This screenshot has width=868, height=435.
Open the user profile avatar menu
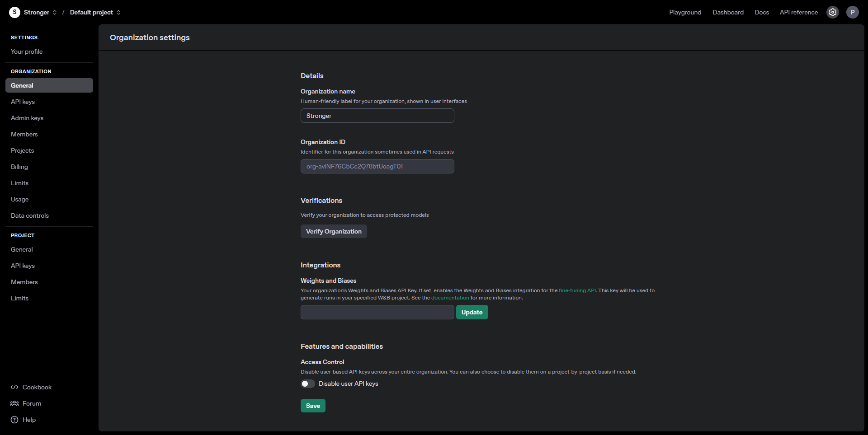[x=852, y=12]
